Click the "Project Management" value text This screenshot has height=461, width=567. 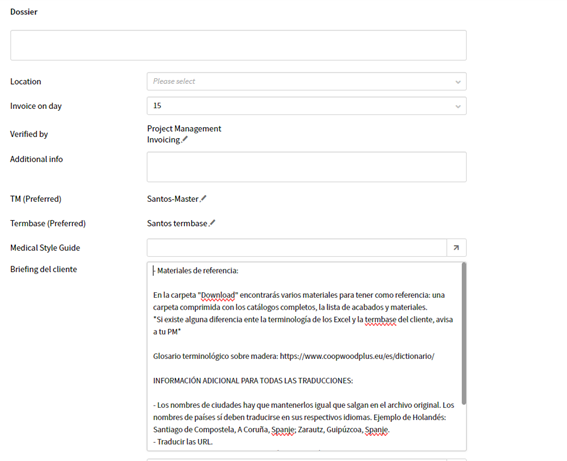(184, 129)
